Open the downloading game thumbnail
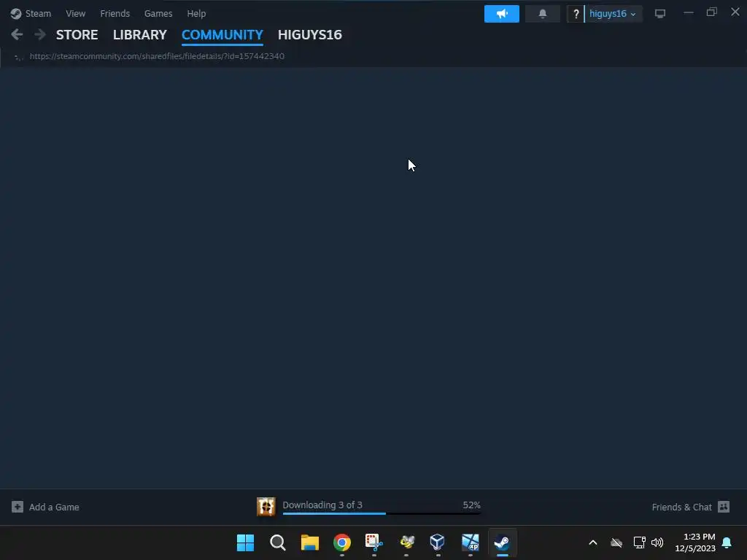The image size is (747, 560). 266,507
